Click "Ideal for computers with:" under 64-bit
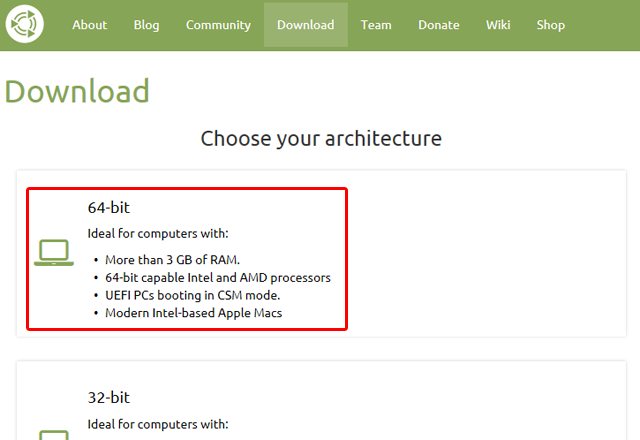Screen dimensions: 640x440 pyautogui.click(x=158, y=234)
